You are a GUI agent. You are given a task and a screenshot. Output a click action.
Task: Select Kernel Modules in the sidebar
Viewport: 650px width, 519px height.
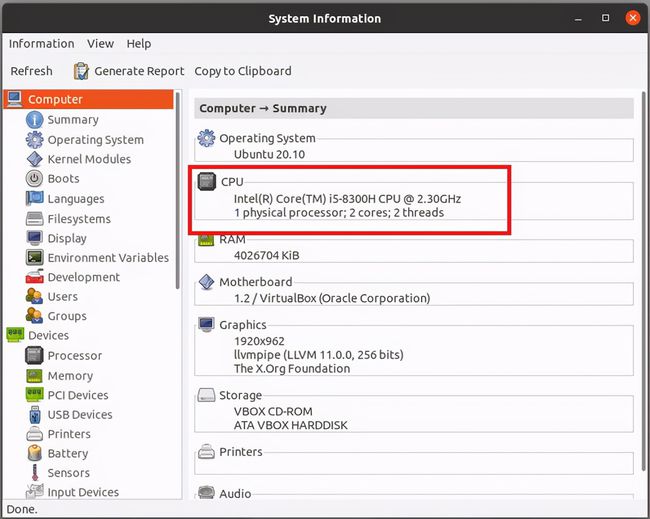89,159
